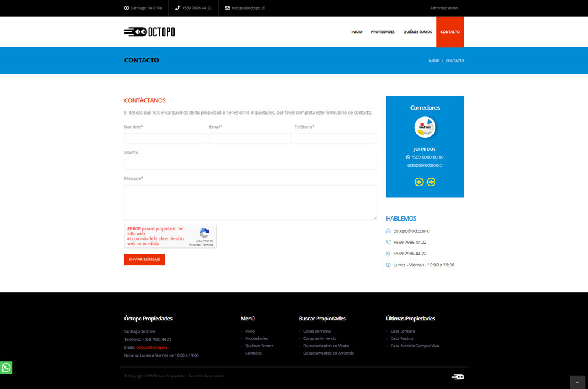The image size is (588, 389).
Task: Open the Administración link
Action: click(x=443, y=8)
